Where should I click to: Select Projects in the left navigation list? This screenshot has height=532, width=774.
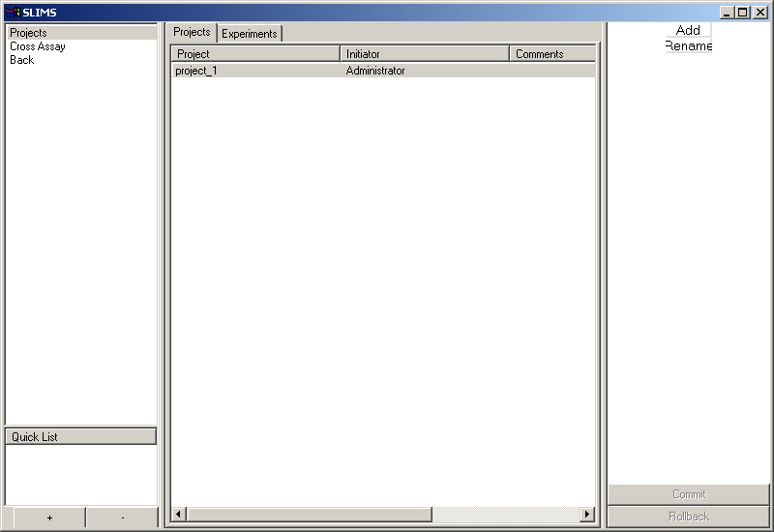pyautogui.click(x=28, y=33)
